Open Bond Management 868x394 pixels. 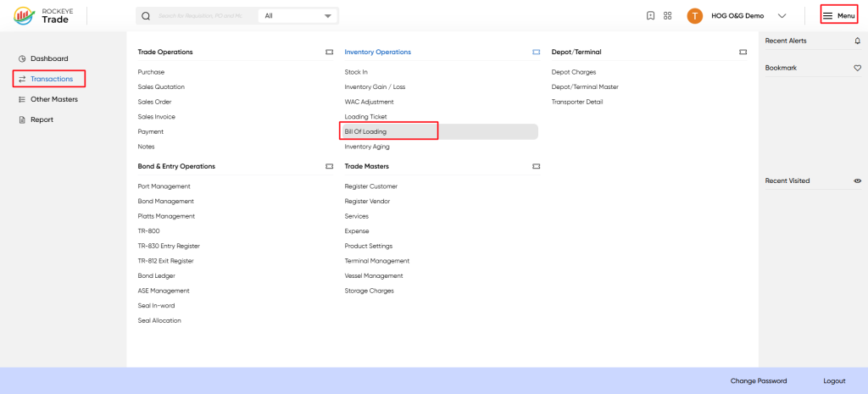[x=166, y=202]
